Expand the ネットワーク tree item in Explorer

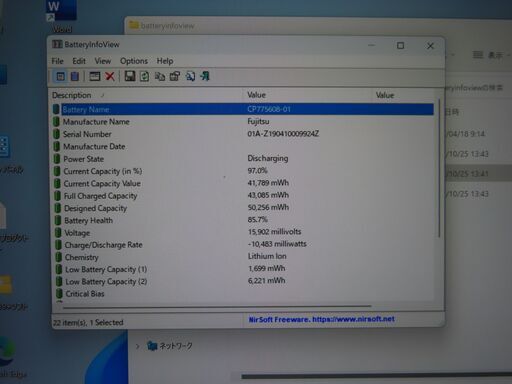coord(137,346)
